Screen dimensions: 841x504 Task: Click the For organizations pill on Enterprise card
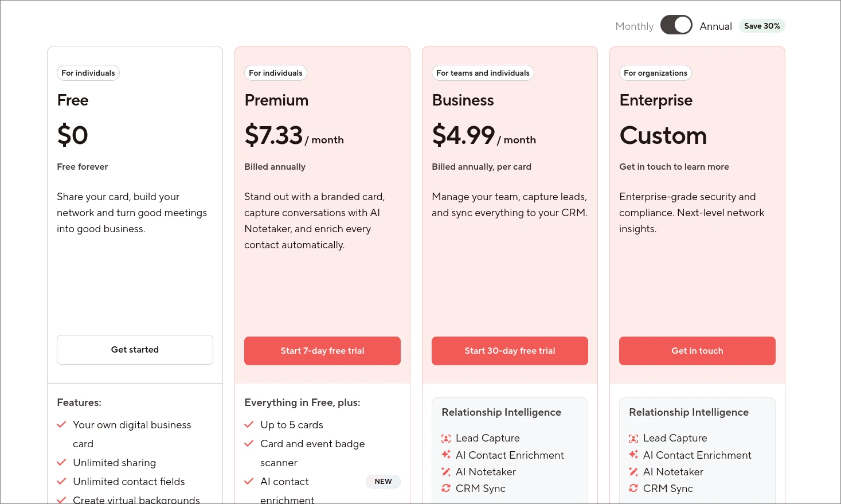[655, 73]
